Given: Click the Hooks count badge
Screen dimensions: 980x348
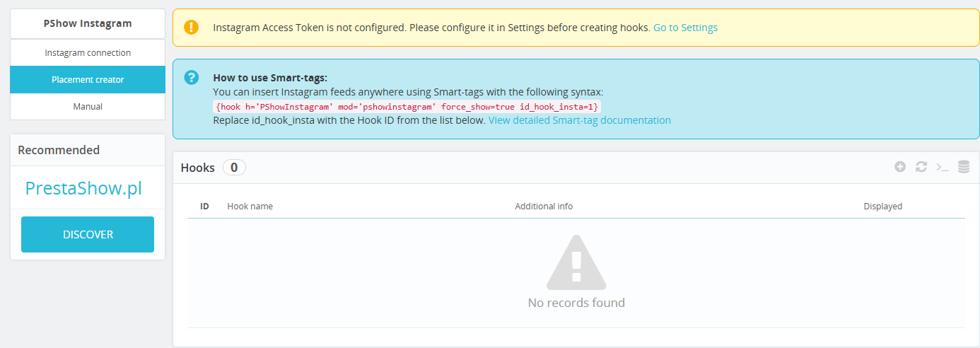Looking at the screenshot, I should coord(234,168).
